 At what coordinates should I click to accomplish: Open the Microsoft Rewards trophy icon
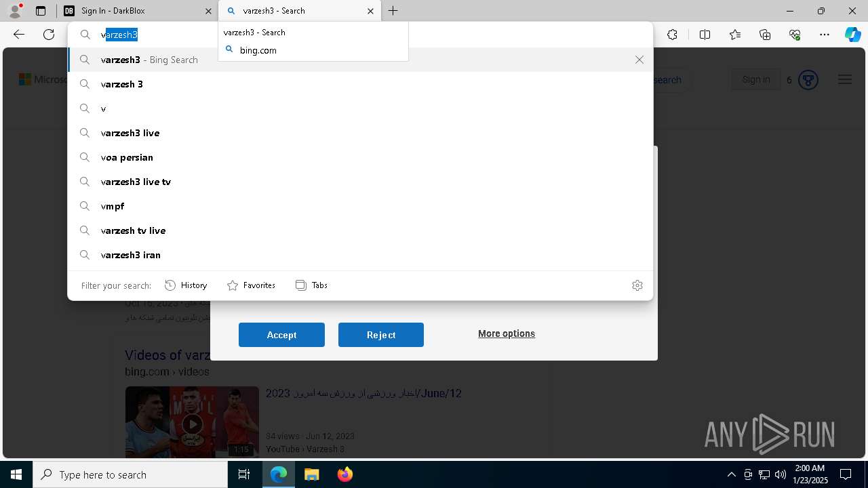coord(808,80)
